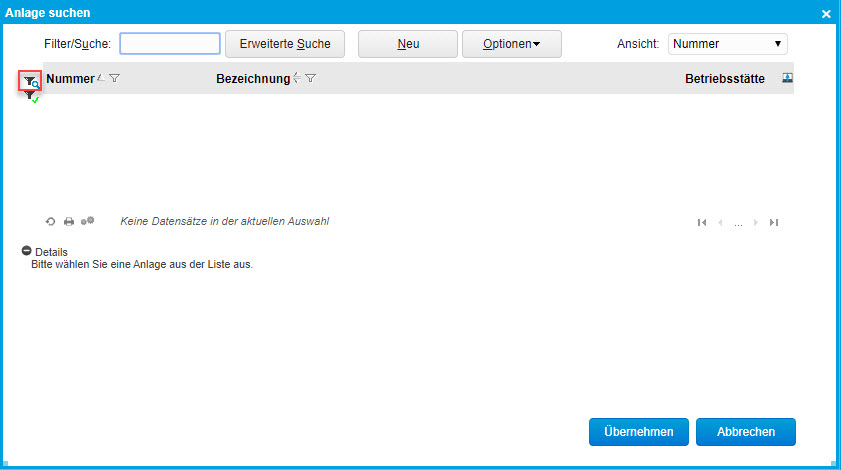The image size is (841, 470).
Task: Collapse the Details section
Action: [26, 251]
